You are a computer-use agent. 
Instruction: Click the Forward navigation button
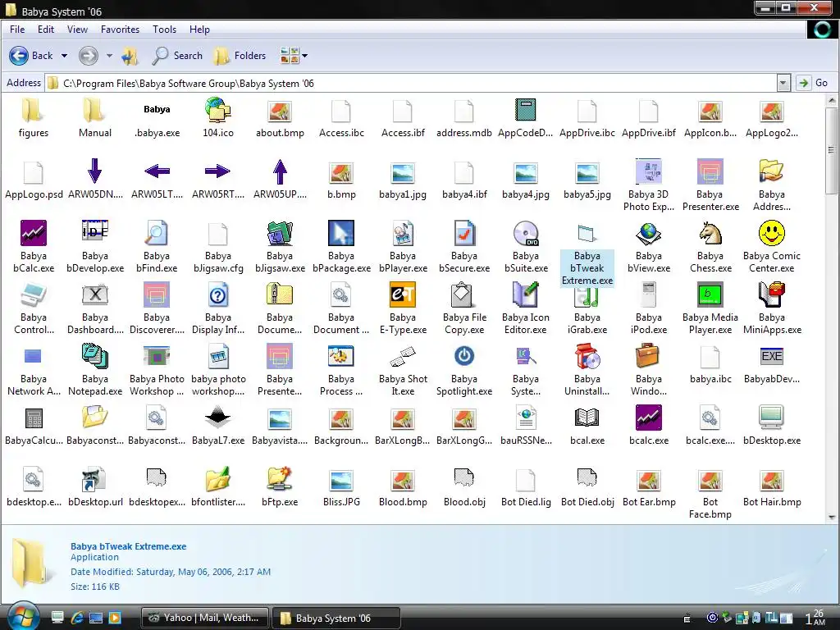pos(89,56)
